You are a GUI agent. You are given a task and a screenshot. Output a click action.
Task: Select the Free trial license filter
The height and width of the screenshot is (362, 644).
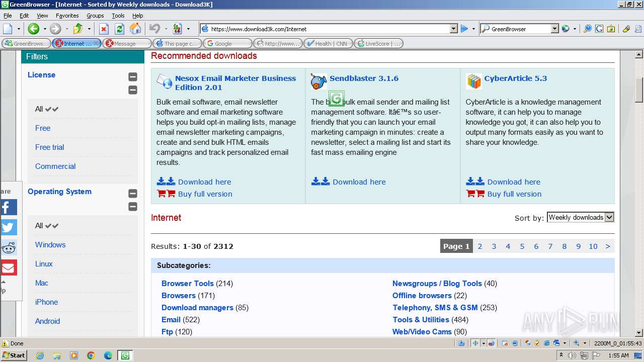tap(49, 147)
